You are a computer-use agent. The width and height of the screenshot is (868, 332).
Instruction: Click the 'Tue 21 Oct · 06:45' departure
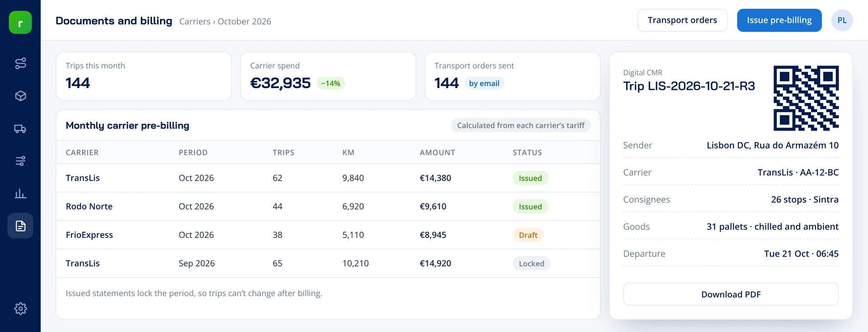(801, 253)
